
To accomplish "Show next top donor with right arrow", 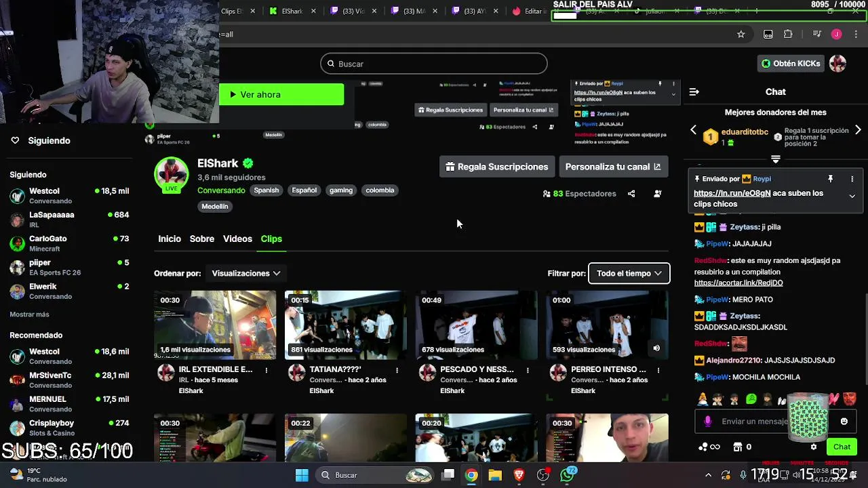I will [858, 129].
